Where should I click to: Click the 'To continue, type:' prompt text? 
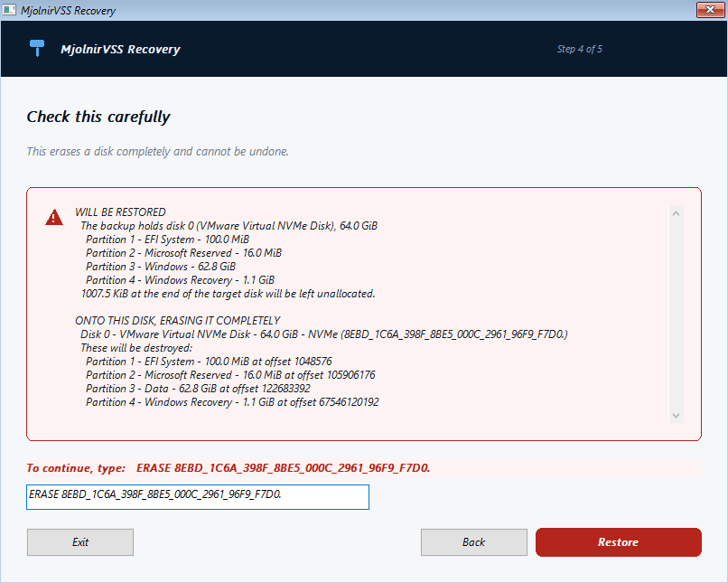[76, 468]
